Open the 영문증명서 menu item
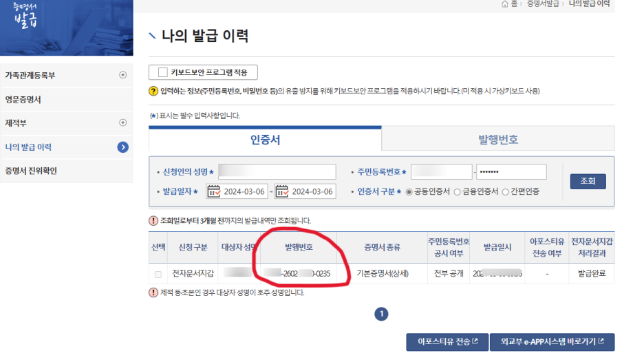Image resolution: width=644 pixels, height=362 pixels. (23, 99)
